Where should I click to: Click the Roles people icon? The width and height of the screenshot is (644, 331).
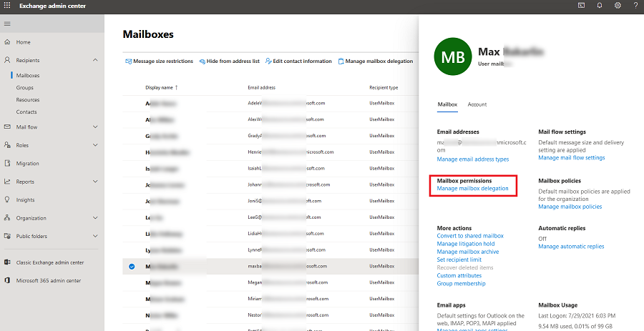[x=7, y=145]
